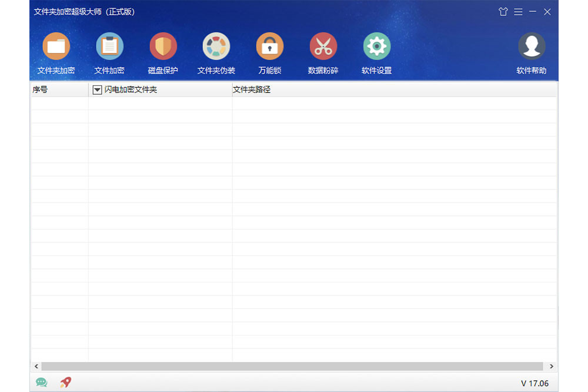Click the horizontal scrollbar left arrow
Screen dimensions: 588x392
36,366
